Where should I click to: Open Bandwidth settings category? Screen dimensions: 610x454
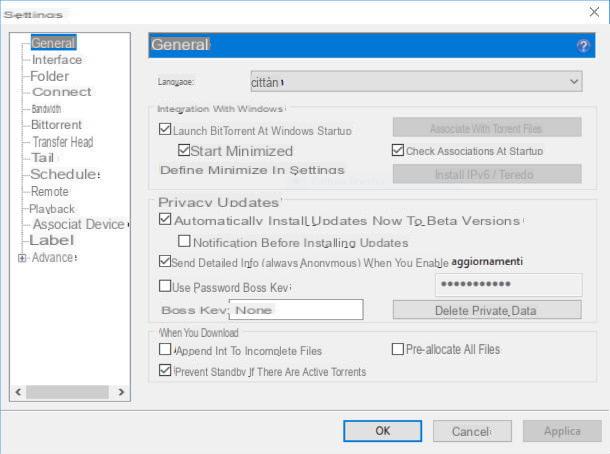[46, 109]
